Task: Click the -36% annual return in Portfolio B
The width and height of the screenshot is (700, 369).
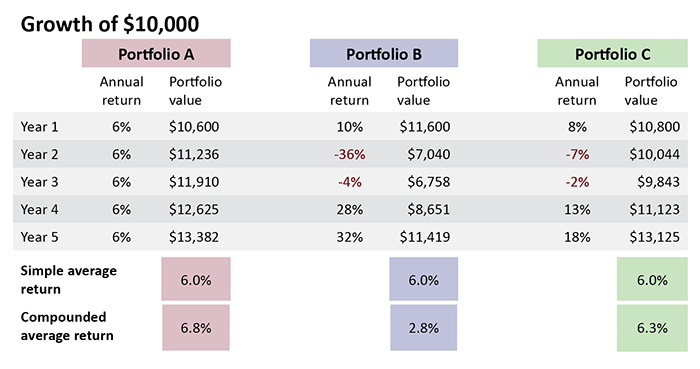Action: coord(350,154)
